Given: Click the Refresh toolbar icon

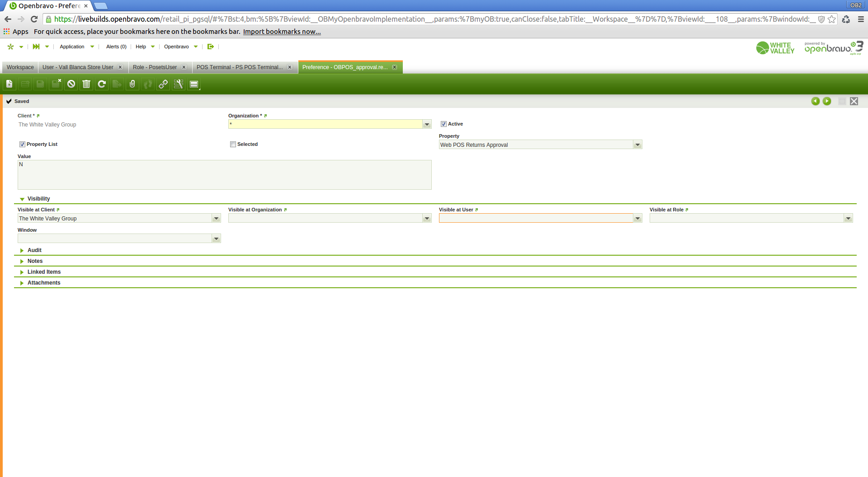Looking at the screenshot, I should point(102,84).
